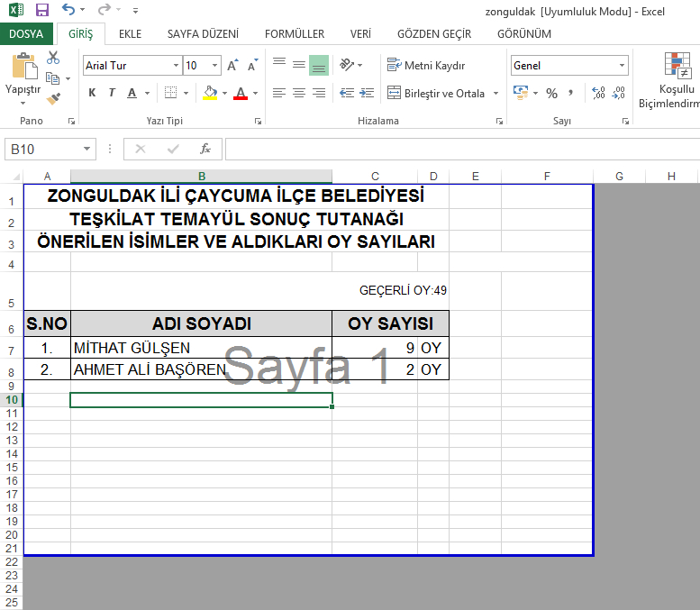Screen dimensions: 700x610
Task: Open the FORMÜLLER tab
Action: pos(295,34)
